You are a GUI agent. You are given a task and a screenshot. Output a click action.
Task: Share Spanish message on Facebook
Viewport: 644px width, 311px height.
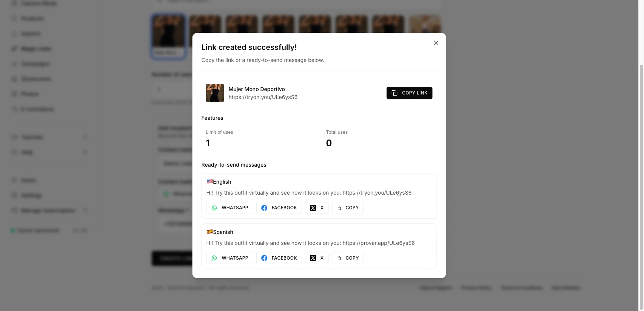click(279, 258)
